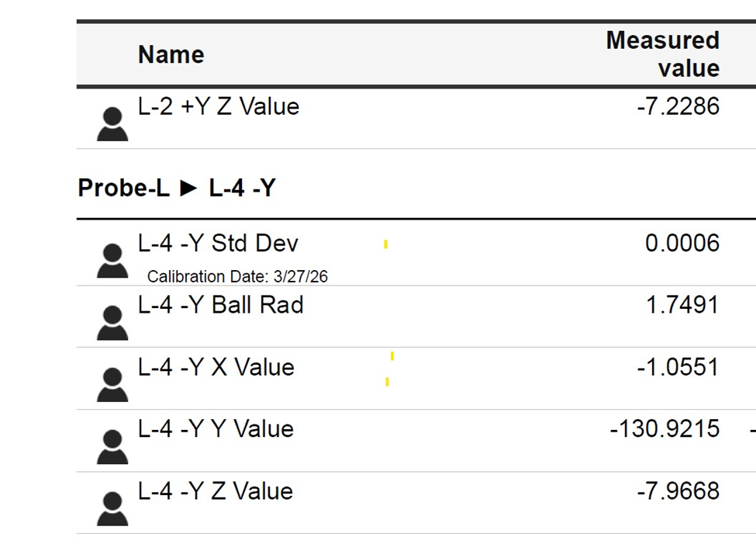This screenshot has width=756, height=551.
Task: Select the L-2 +Y Z Value row name
Action: pyautogui.click(x=219, y=106)
